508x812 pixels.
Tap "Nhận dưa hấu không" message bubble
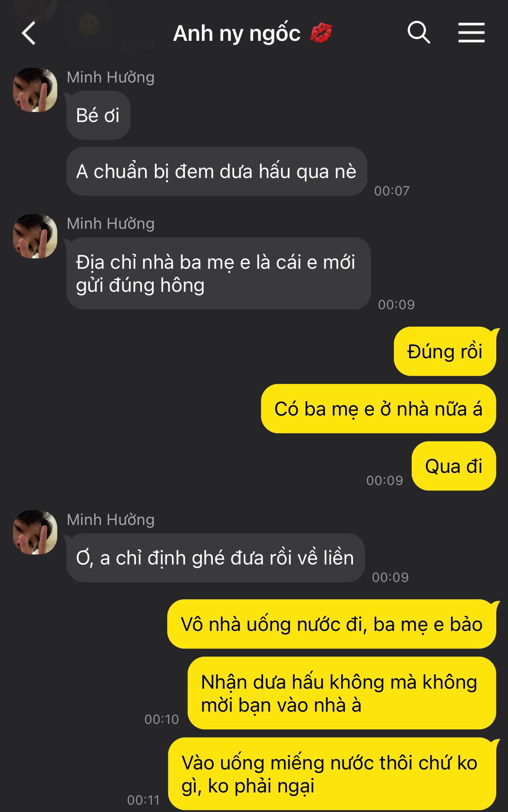click(x=342, y=693)
